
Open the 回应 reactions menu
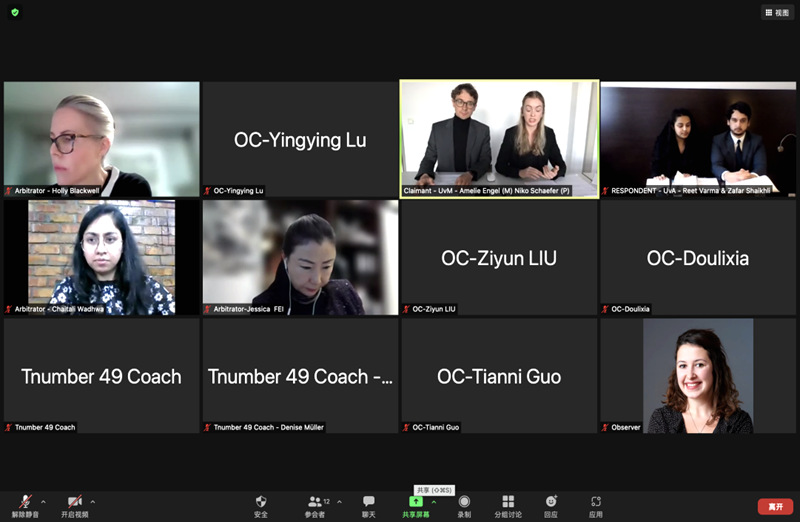tap(551, 505)
